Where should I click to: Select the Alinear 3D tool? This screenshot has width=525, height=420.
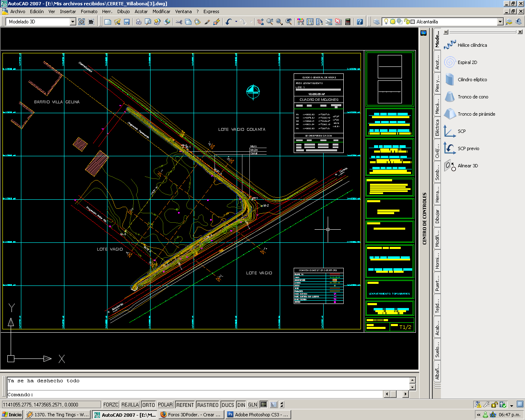[x=461, y=166]
